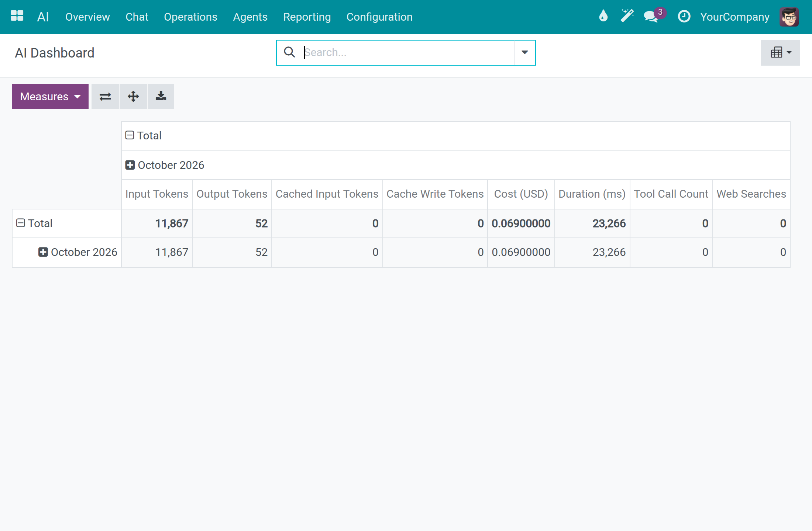Sort by Tool Call Count column

tap(671, 194)
